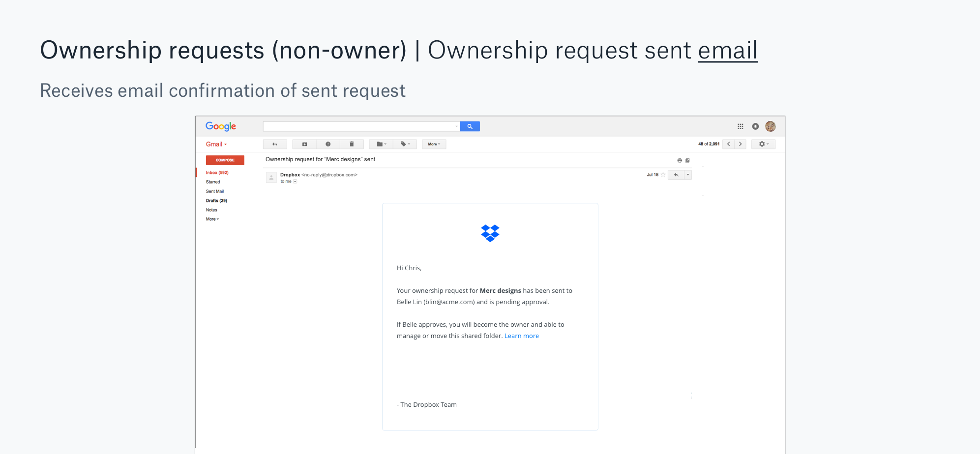The height and width of the screenshot is (454, 980).
Task: Go to the older email with the next arrow
Action: point(740,144)
